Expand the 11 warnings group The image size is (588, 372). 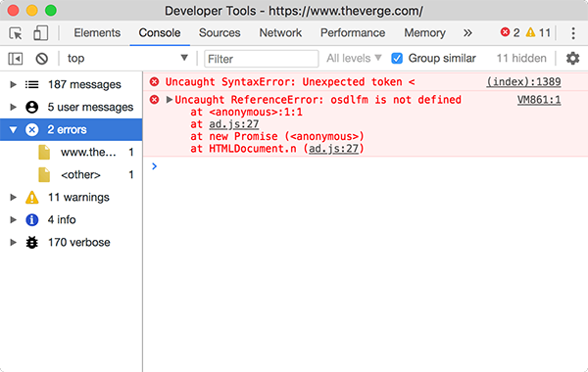tap(13, 197)
